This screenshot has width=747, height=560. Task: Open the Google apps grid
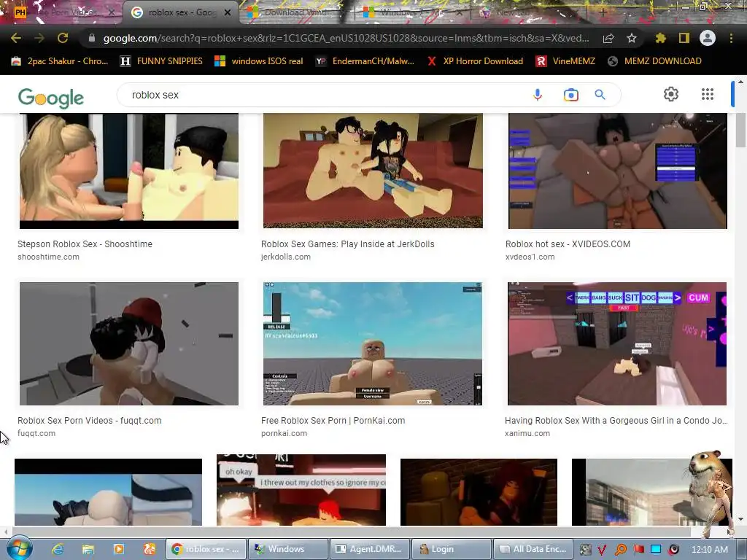[708, 94]
